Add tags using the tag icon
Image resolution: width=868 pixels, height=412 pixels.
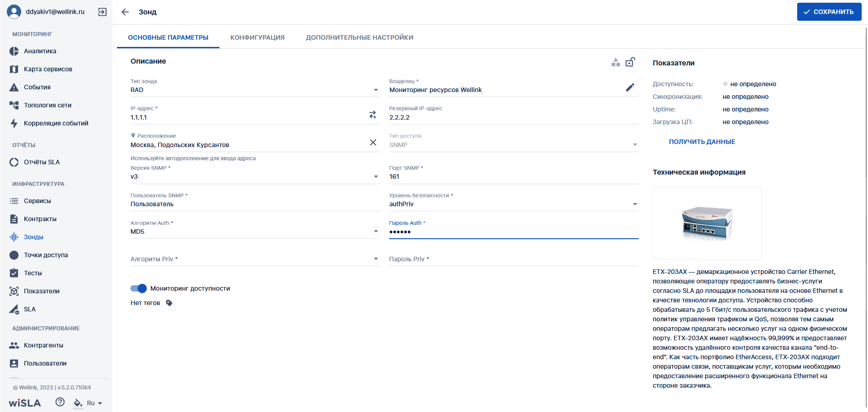point(169,303)
